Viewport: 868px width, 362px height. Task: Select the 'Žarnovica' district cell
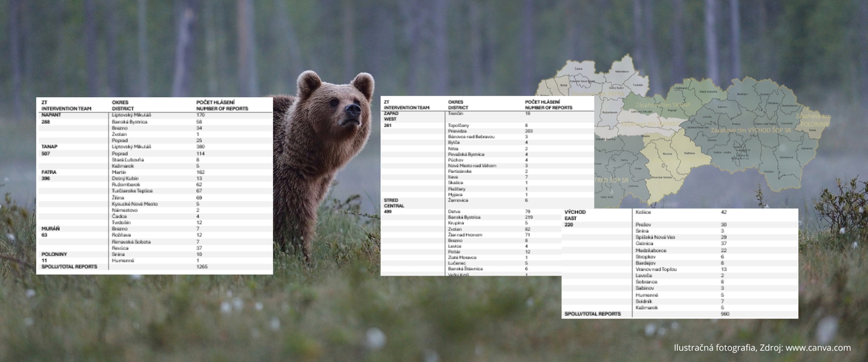click(x=459, y=200)
